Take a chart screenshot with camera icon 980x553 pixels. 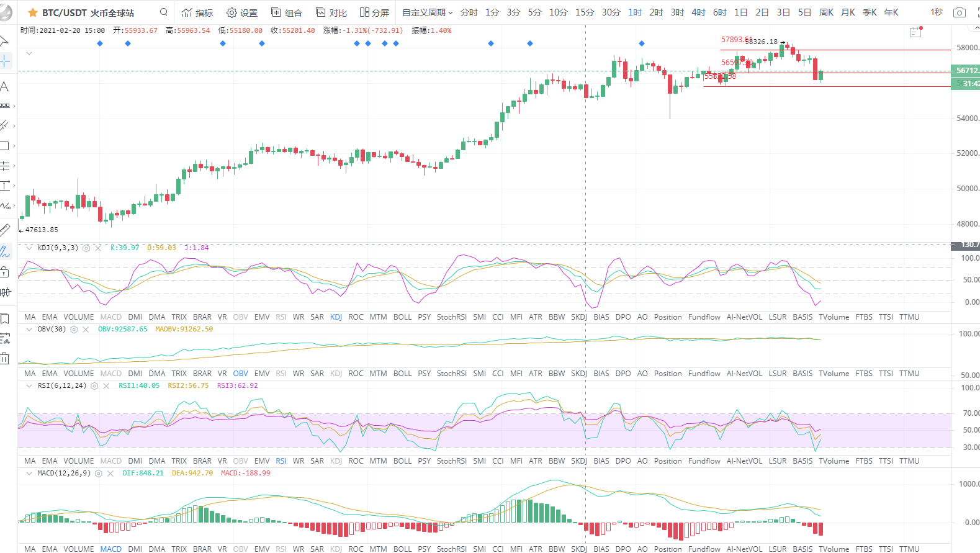959,12
